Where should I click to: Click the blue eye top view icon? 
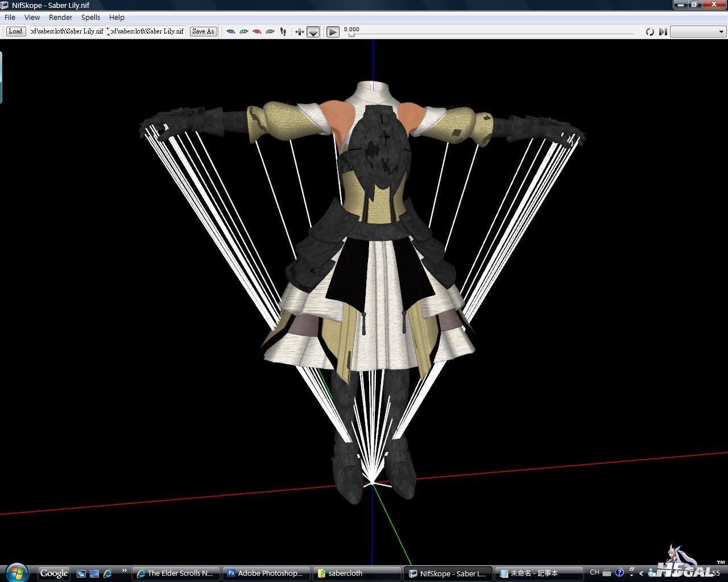pyautogui.click(x=230, y=31)
